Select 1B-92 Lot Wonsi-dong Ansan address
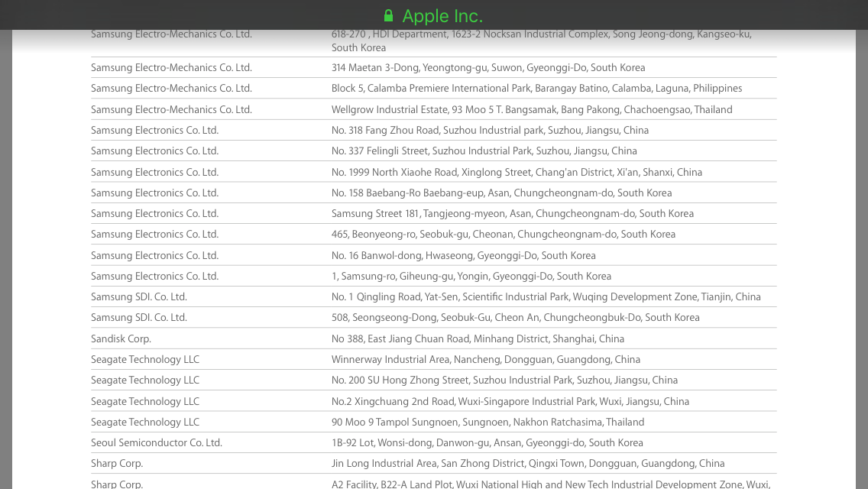 pyautogui.click(x=487, y=443)
